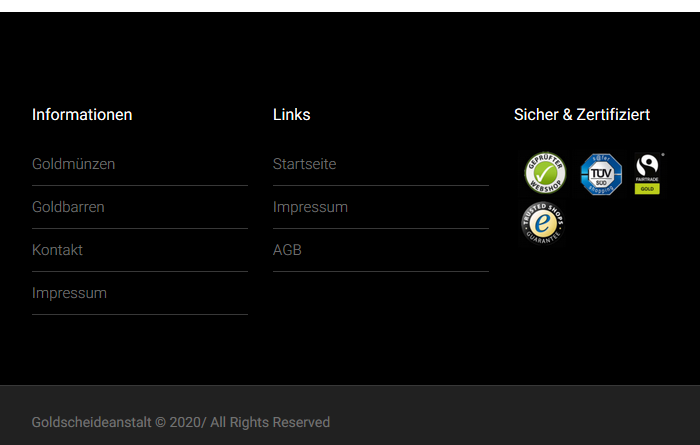Click the All Rights Reserved text

tap(270, 422)
